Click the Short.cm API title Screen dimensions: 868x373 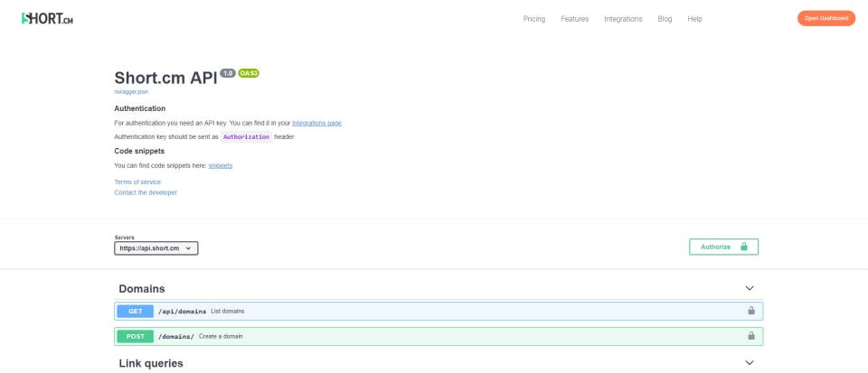(166, 78)
